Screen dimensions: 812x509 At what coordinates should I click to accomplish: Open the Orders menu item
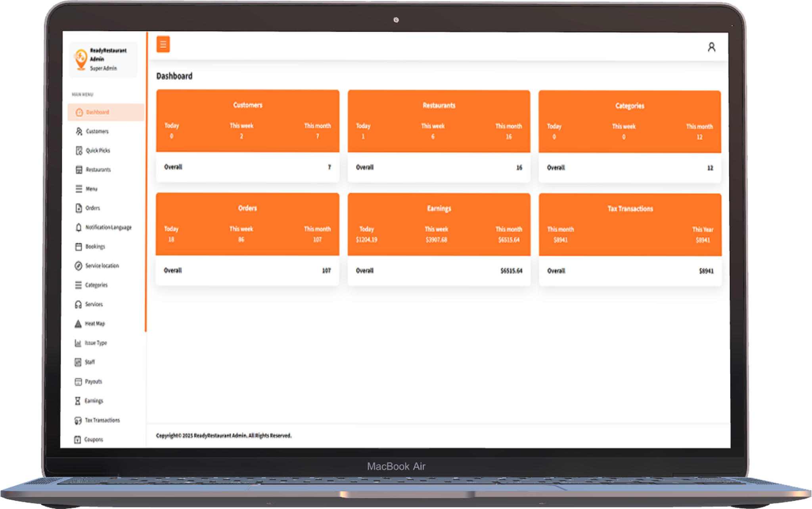(x=92, y=208)
